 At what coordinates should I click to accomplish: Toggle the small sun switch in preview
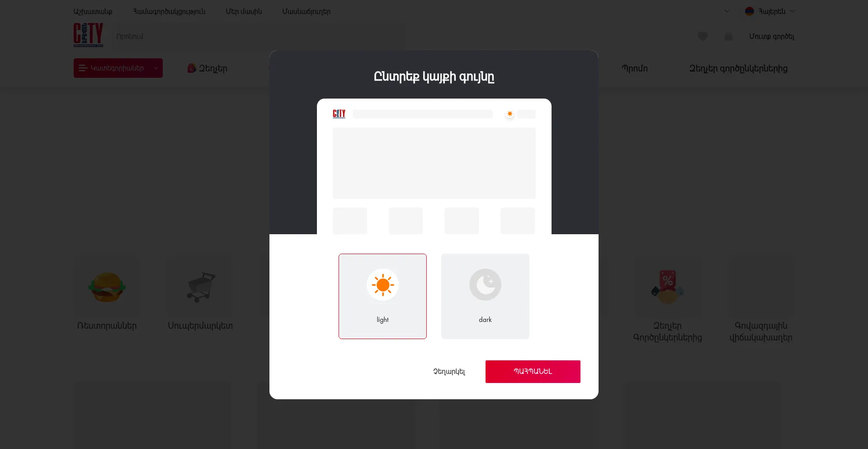point(510,114)
